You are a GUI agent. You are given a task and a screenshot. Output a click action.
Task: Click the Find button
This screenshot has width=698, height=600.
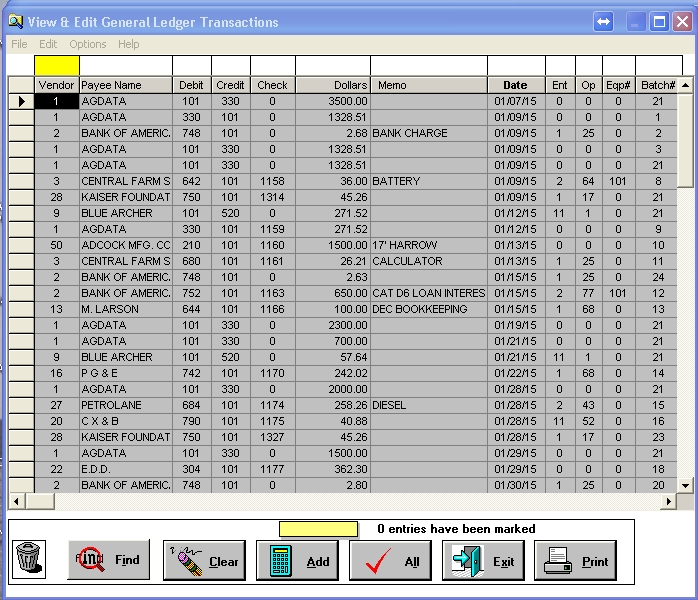(x=109, y=559)
